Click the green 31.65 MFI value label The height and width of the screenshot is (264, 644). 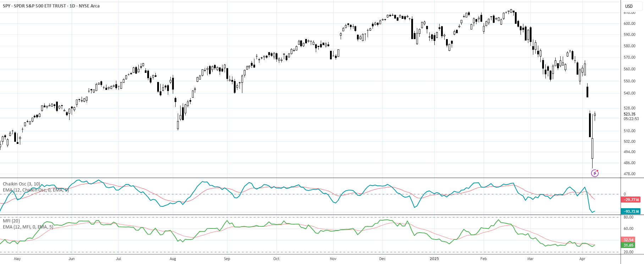pos(628,245)
